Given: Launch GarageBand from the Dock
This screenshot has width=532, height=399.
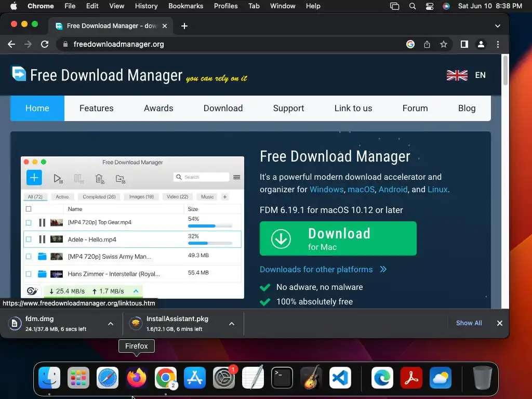Looking at the screenshot, I should click(x=311, y=378).
